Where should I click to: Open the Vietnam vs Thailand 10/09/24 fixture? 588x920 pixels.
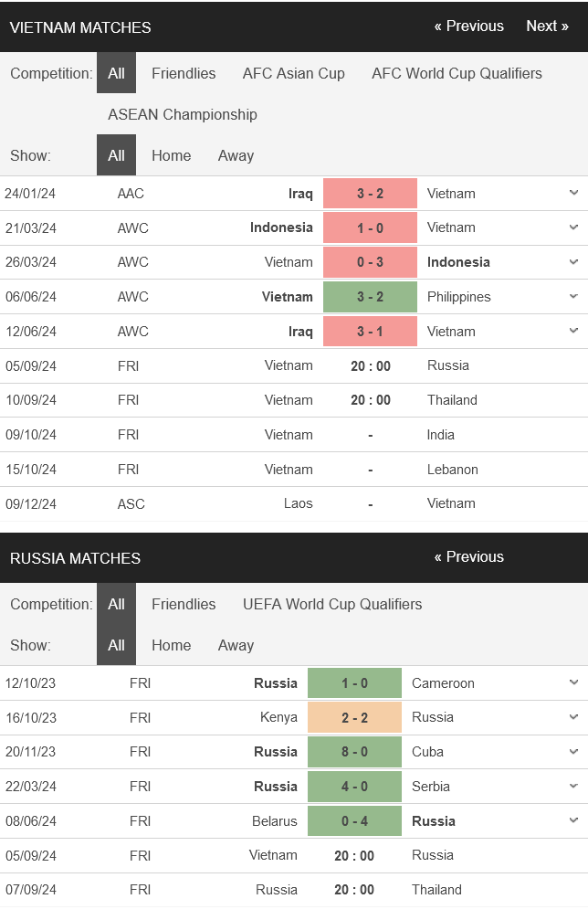click(294, 400)
